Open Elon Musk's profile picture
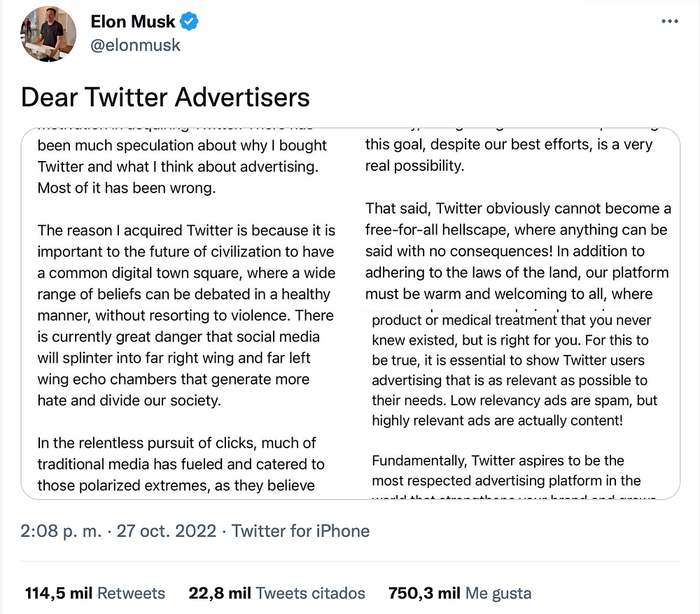The height and width of the screenshot is (614, 700). click(x=49, y=34)
